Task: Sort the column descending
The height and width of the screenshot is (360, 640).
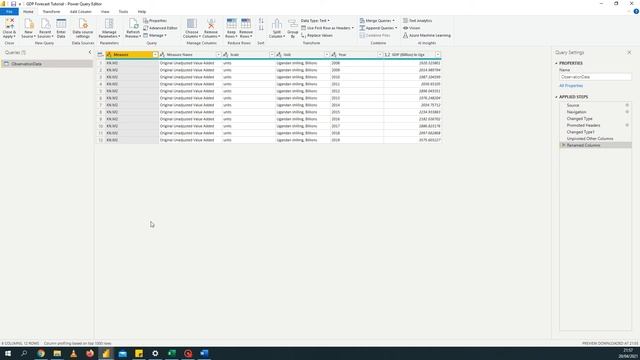Action: (x=261, y=28)
